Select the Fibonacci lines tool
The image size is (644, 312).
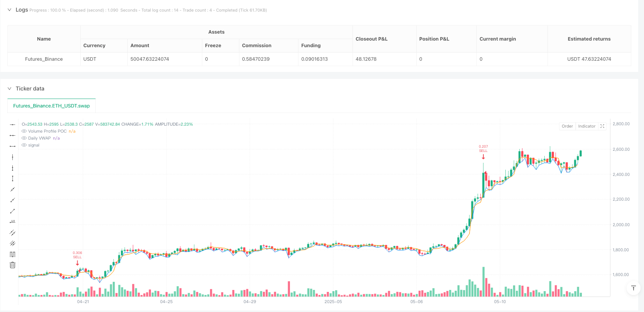click(x=12, y=254)
